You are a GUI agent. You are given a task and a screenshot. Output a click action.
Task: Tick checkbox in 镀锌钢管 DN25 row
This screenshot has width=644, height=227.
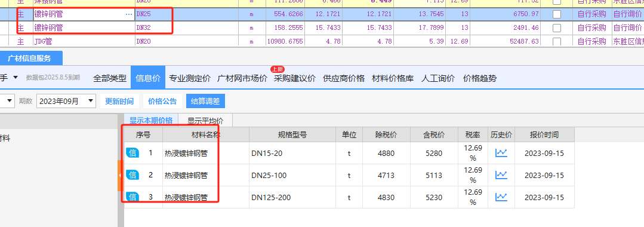pyautogui.click(x=557, y=14)
